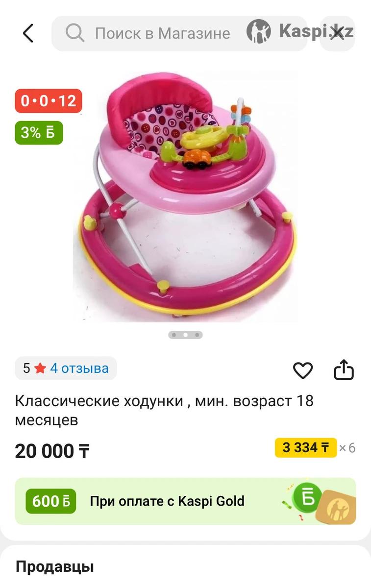This screenshot has height=588, width=371.
Task: Tap the Kaspi.kz logo
Action: coord(300,31)
